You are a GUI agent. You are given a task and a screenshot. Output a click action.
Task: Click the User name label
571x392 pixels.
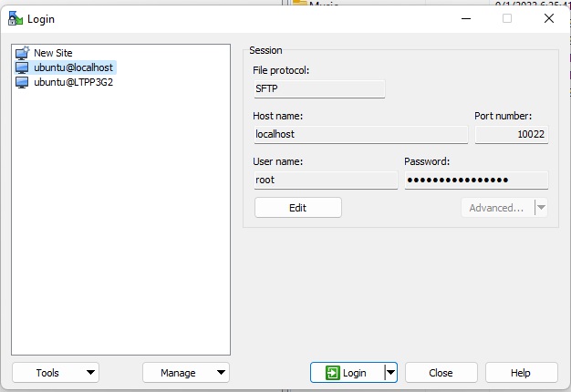point(278,161)
